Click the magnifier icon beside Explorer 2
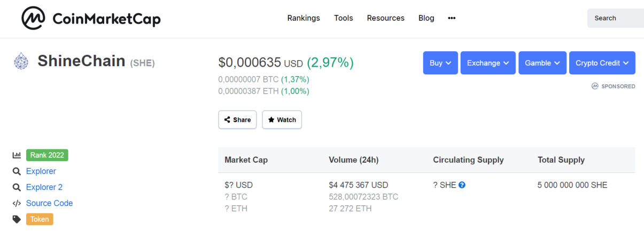The image size is (644, 232). point(17,187)
